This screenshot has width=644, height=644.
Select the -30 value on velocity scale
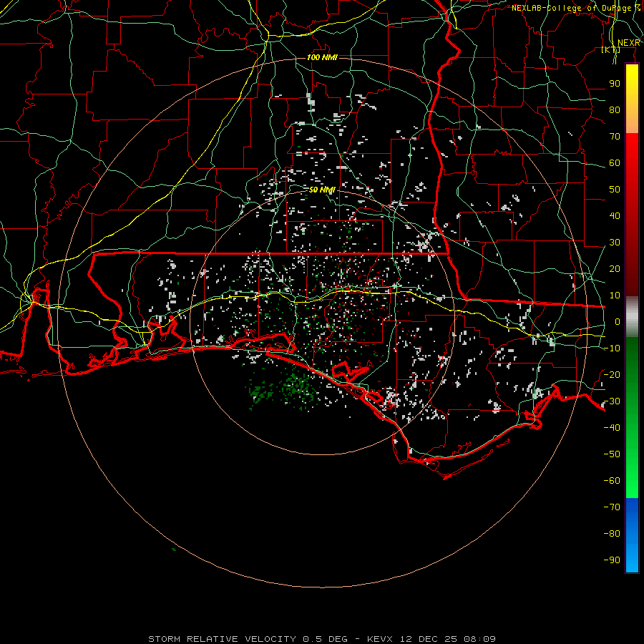[612, 401]
